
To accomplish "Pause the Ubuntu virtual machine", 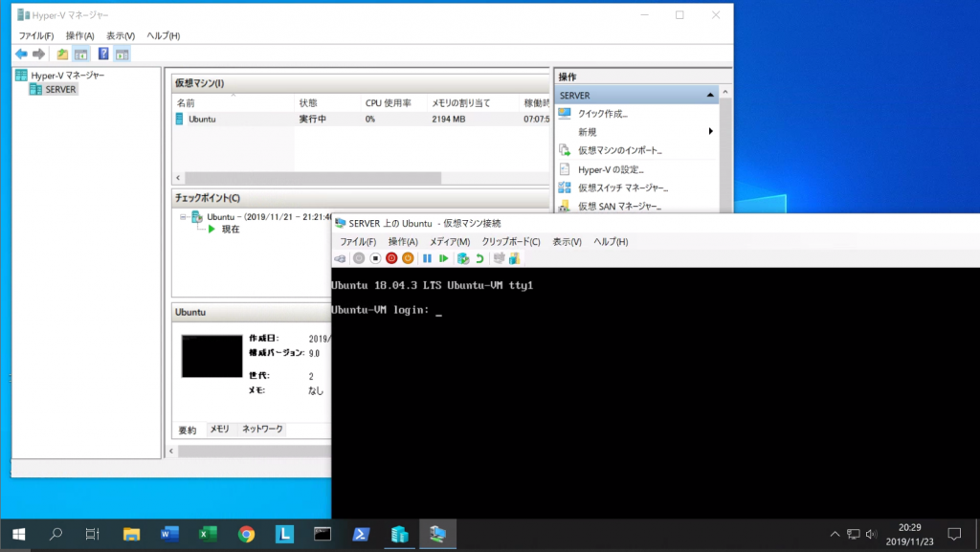I will pyautogui.click(x=427, y=258).
